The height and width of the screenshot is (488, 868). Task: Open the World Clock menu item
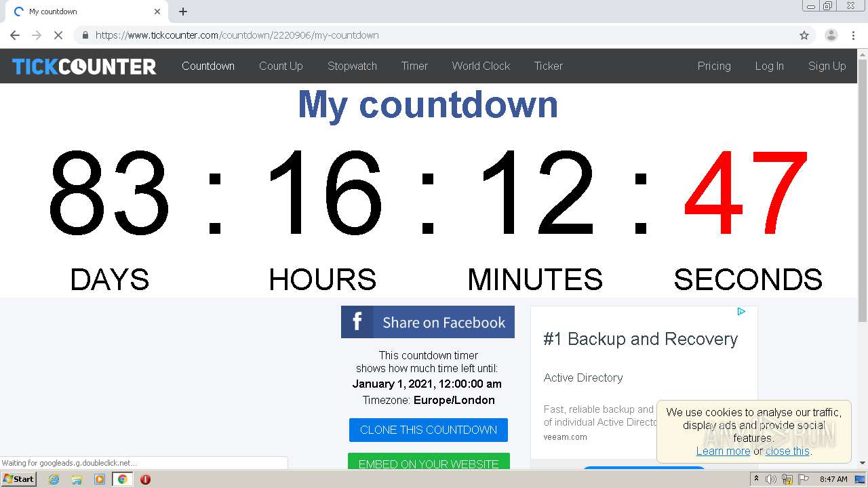click(x=481, y=66)
